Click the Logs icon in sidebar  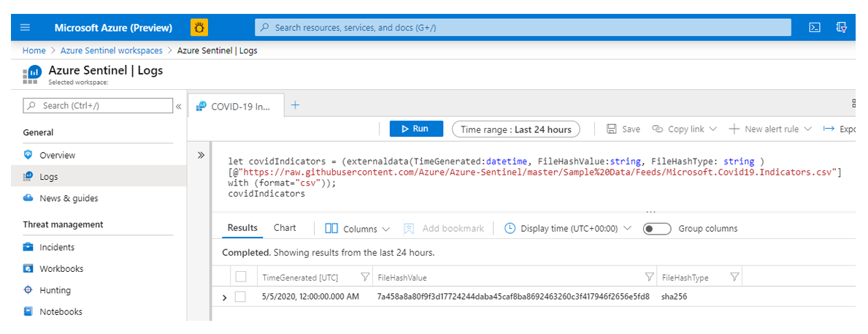click(28, 177)
